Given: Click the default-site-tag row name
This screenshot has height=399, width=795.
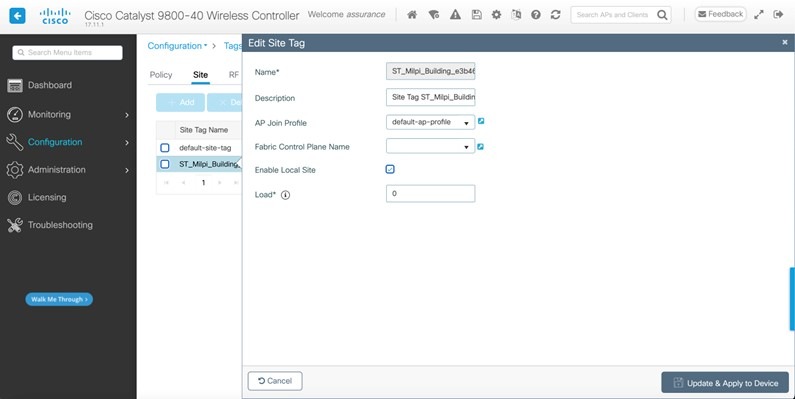Looking at the screenshot, I should (205, 148).
